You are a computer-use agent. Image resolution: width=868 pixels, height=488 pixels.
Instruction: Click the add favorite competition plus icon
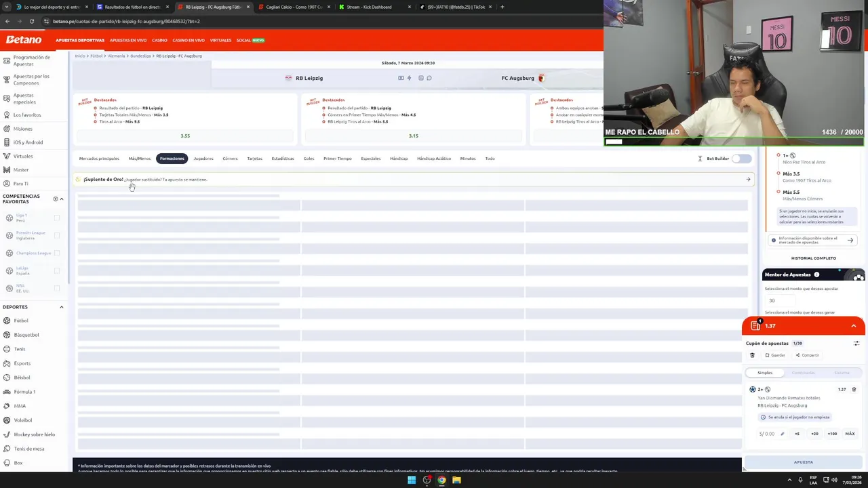click(x=56, y=199)
